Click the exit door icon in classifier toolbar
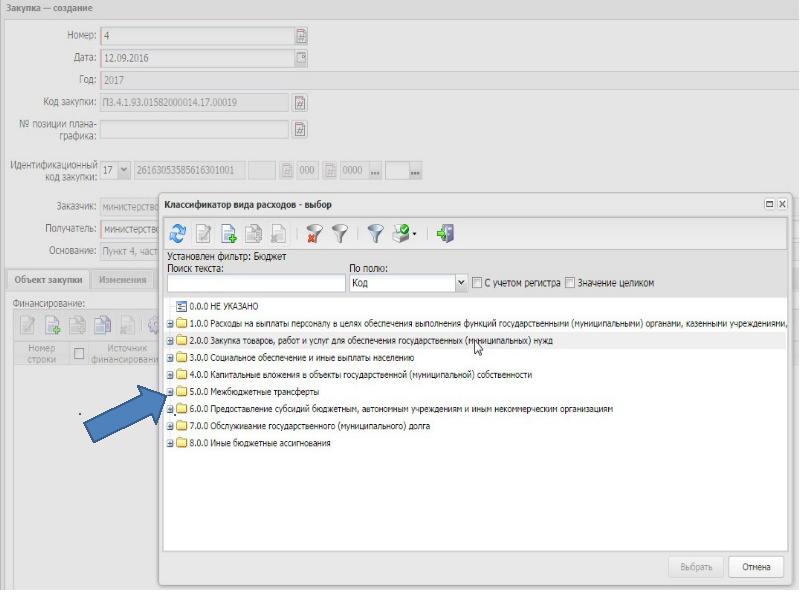 point(445,234)
